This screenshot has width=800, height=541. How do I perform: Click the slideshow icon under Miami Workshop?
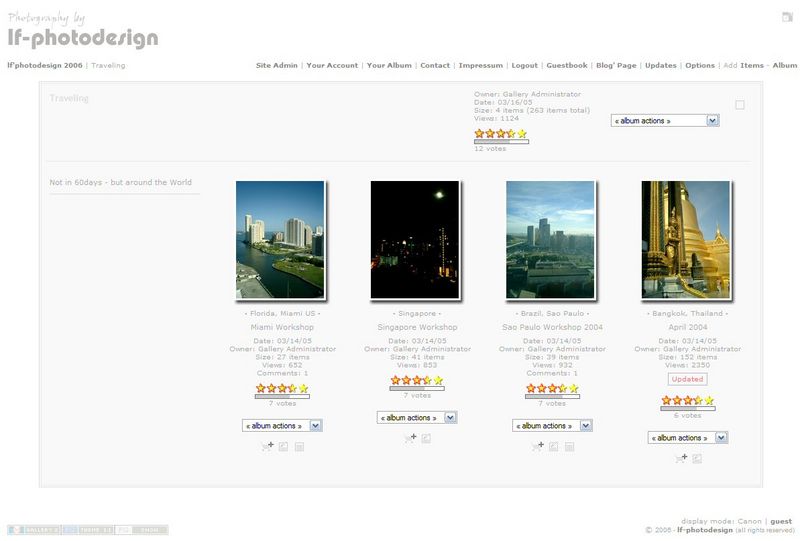(x=283, y=447)
